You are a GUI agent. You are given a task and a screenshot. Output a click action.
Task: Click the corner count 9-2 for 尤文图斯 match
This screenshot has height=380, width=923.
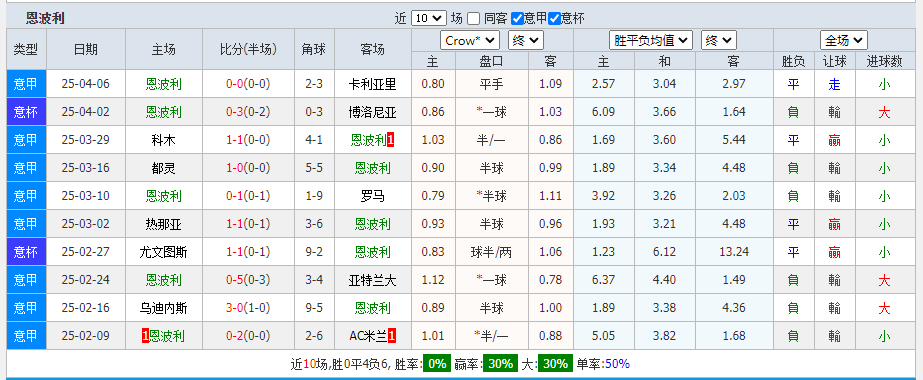point(314,252)
